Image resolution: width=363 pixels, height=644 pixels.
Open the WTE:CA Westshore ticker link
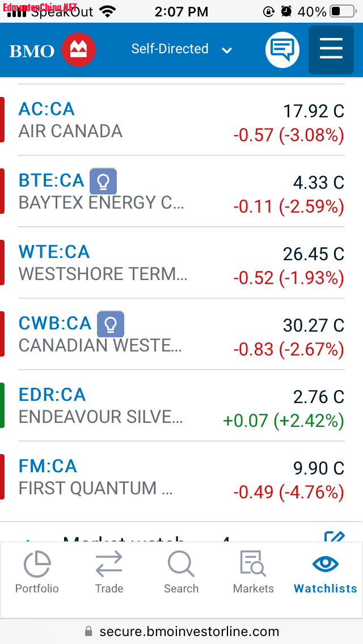click(x=54, y=252)
